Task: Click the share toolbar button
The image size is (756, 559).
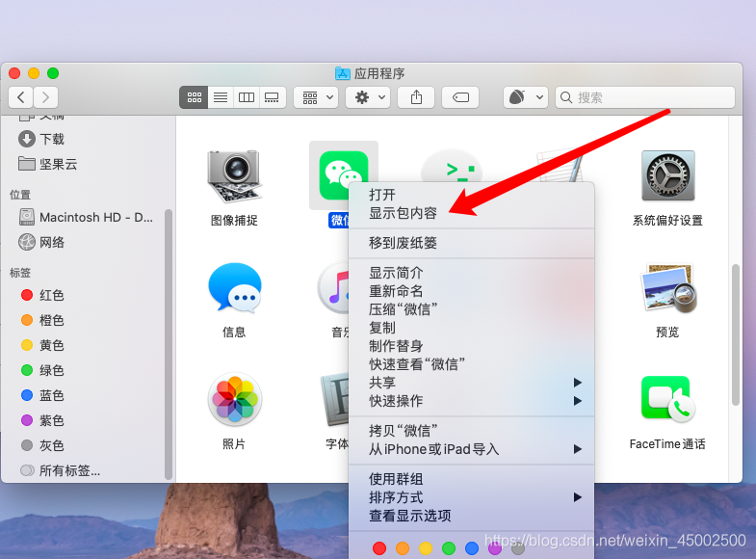Action: [416, 97]
